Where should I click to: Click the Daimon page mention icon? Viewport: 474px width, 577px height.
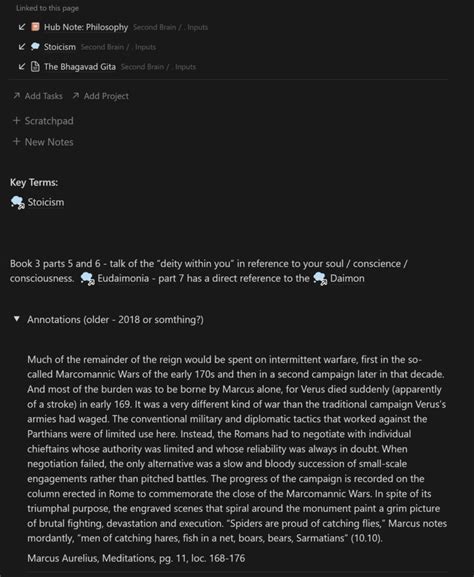[x=320, y=279]
